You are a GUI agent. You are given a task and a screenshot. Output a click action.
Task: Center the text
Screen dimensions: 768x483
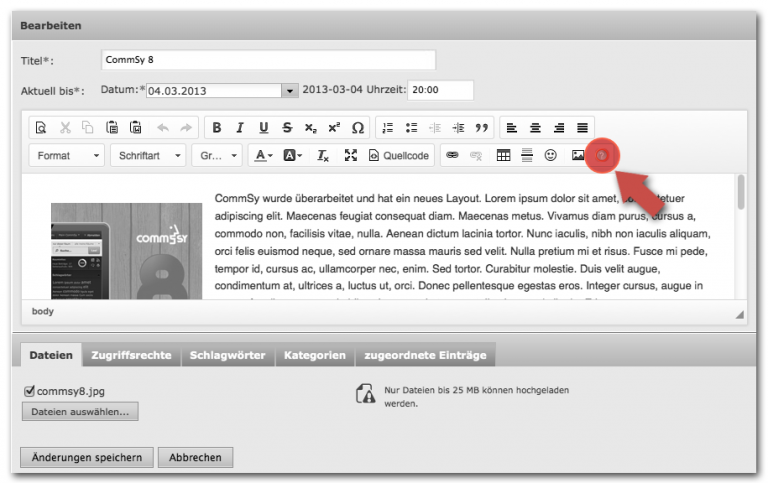click(535, 128)
